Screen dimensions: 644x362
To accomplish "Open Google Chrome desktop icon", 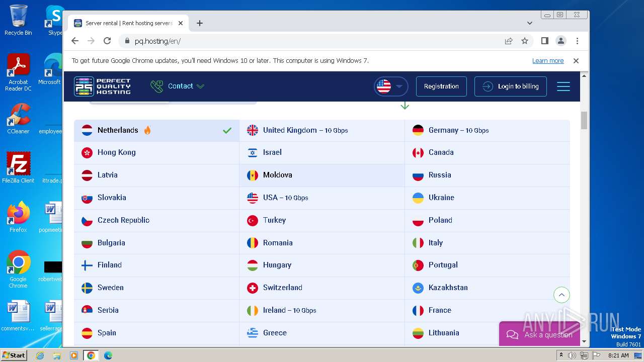I will tap(18, 269).
